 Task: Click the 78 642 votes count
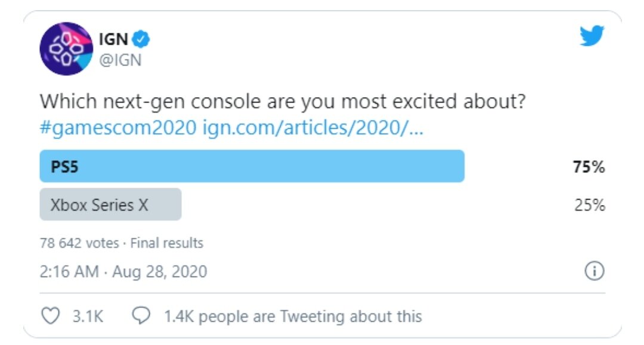(79, 243)
